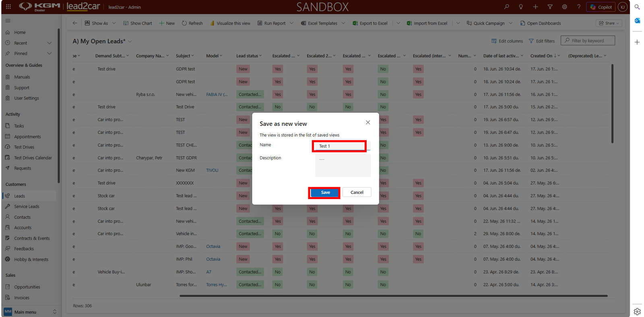Collapse the hamburger navigation menu
Screen dimensions: 644x317
coord(8,21)
